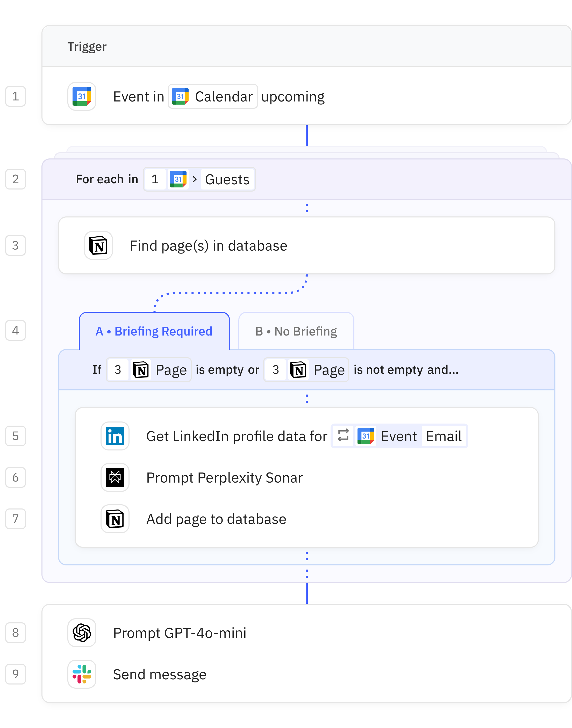Click the second Page chip before 'is not empty'
This screenshot has width=572, height=728.
(306, 369)
